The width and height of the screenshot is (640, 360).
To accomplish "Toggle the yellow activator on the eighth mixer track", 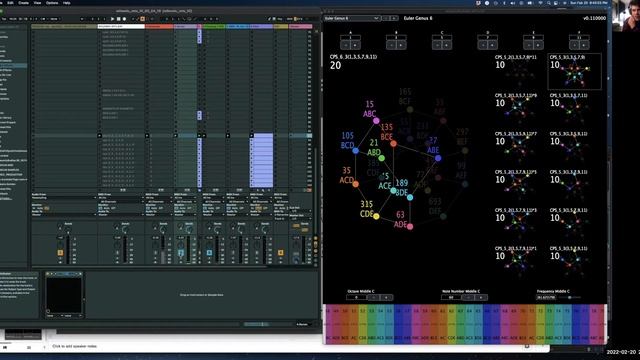I will pos(280,253).
